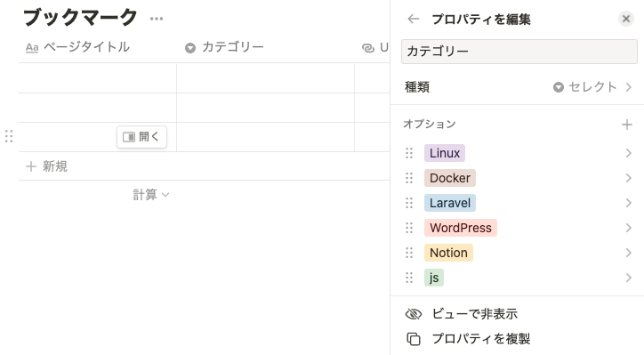Screen dimensions: 644x355
Task: Go back using the arrow in プロパティを編集
Action: click(x=414, y=19)
